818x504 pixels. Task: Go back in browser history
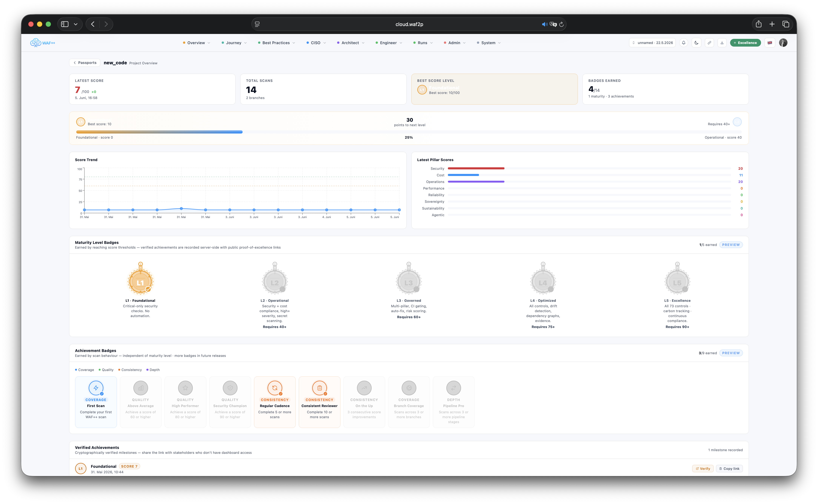(93, 24)
